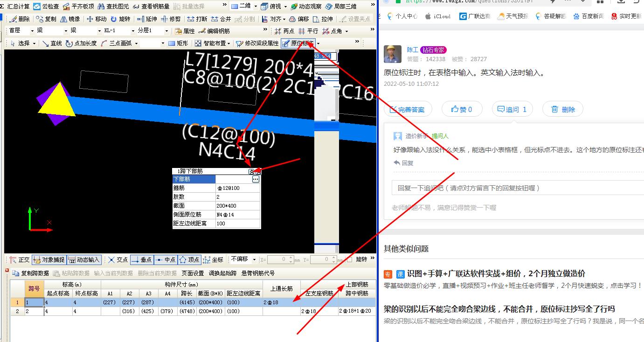
Task: Select 删除 delete tool
Action: (x=20, y=19)
